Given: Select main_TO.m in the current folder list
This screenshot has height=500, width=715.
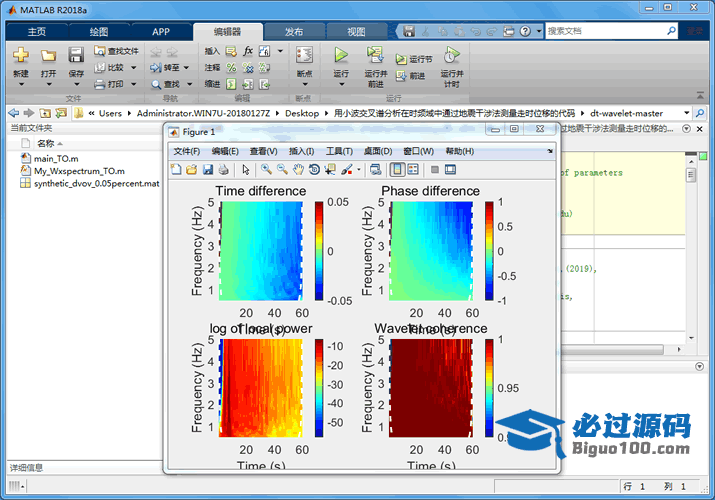Looking at the screenshot, I should (56, 159).
